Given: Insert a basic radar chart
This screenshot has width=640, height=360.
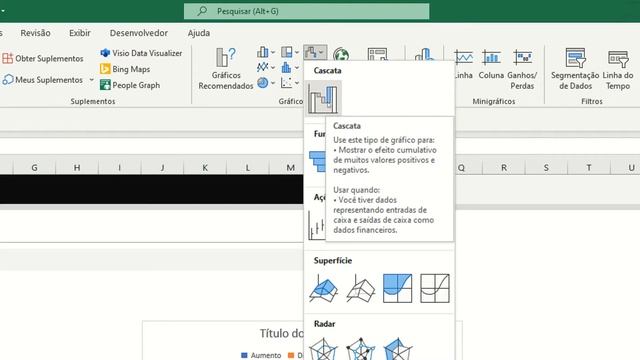Looking at the screenshot, I should 323,349.
